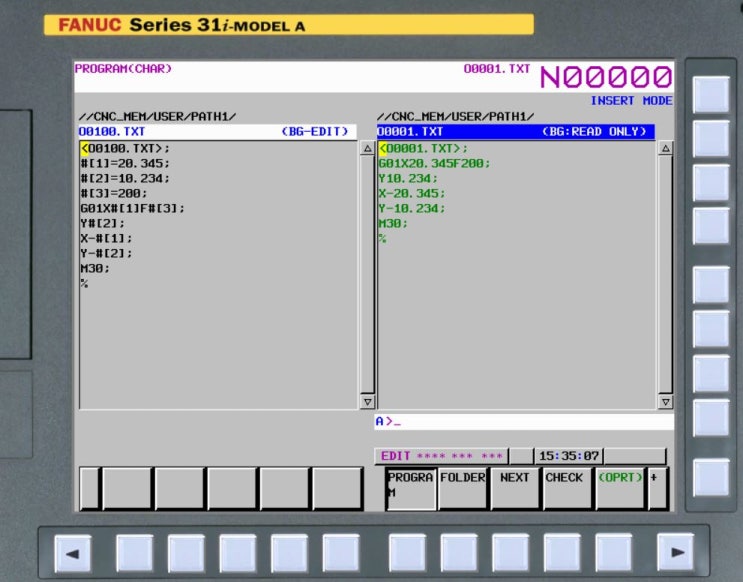Click the down arrow of the O0100.TXT pane scrollbar
Viewport: 743px width, 582px height.
coord(367,402)
